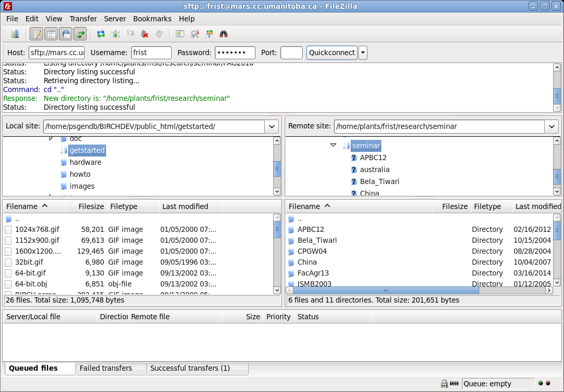
Task: Click the process queue toolbar icon
Action: click(116, 34)
